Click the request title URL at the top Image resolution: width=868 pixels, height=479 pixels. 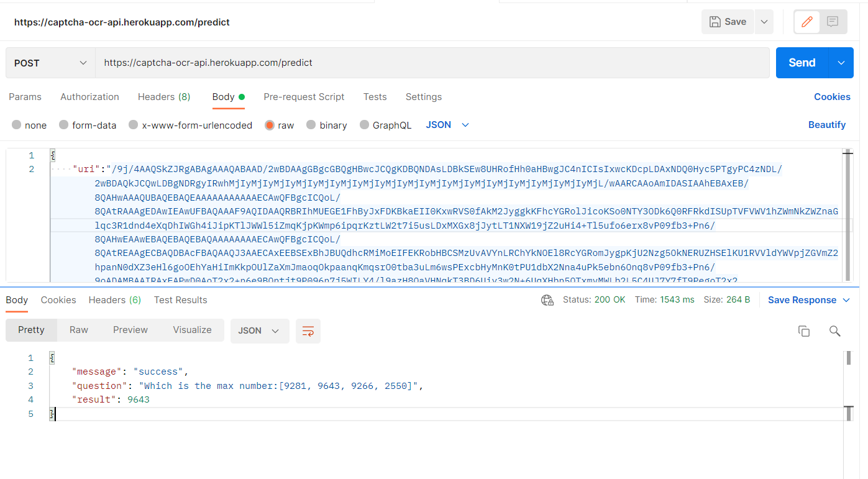[x=122, y=22]
